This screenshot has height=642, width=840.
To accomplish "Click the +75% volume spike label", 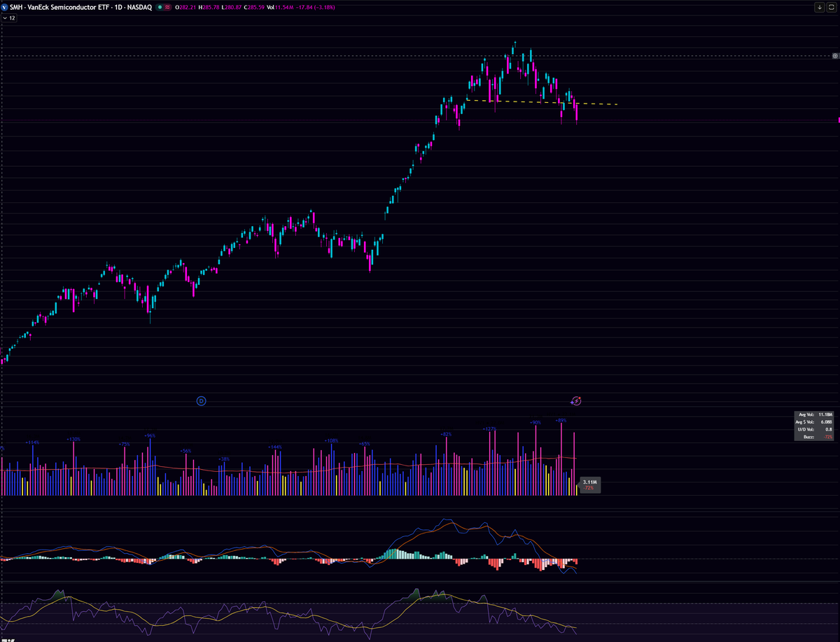I will [125, 444].
